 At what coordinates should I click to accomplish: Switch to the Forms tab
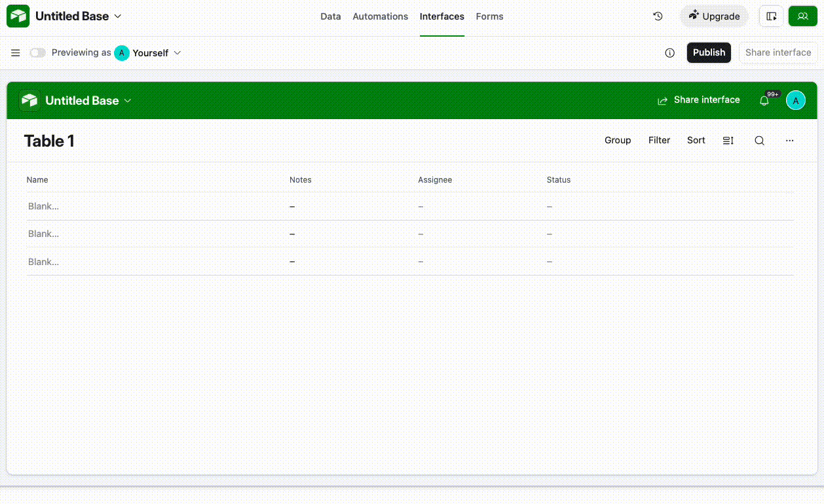(489, 16)
